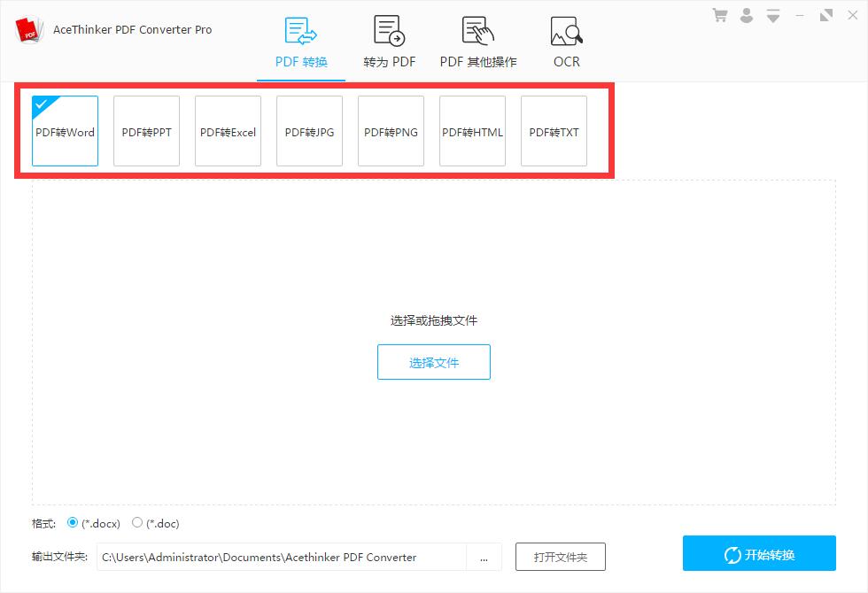Click the AceThinker PDF app logo
The image size is (868, 593).
29,29
